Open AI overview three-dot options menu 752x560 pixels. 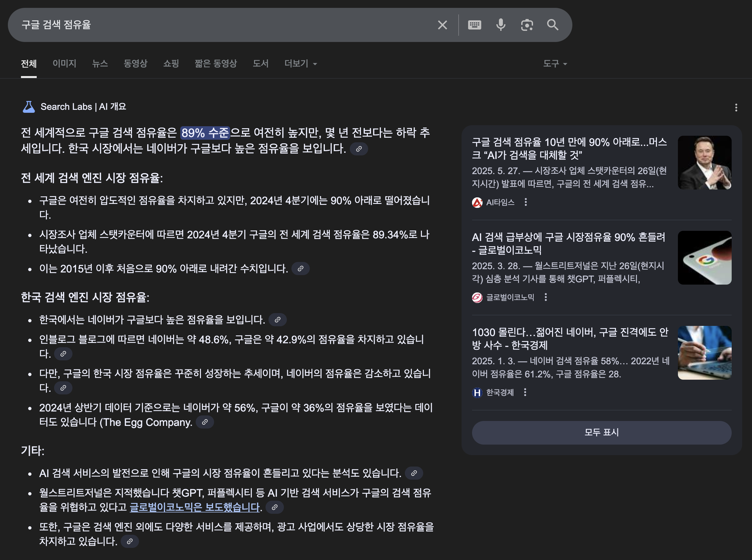click(x=736, y=108)
